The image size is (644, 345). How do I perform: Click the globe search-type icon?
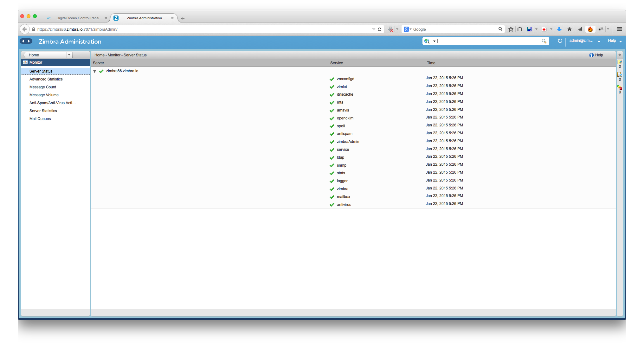click(427, 41)
